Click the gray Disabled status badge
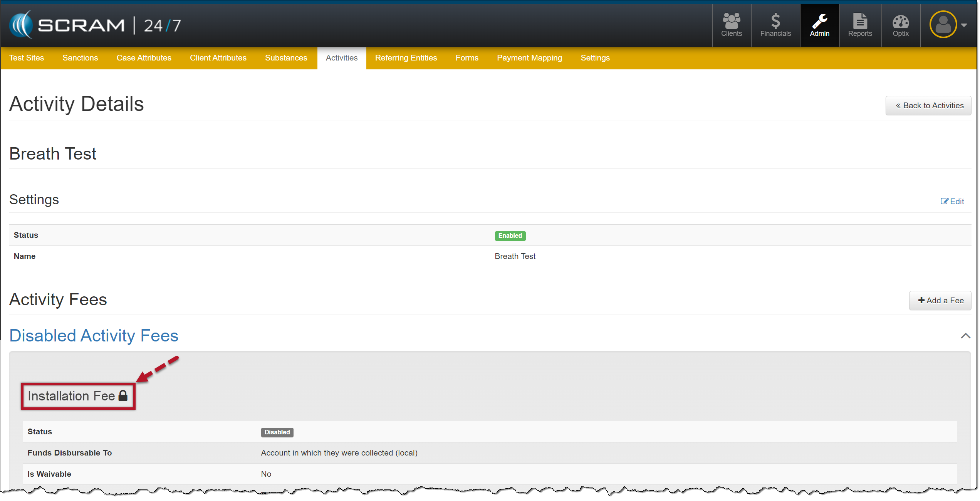This screenshot has height=501, width=980. pos(277,432)
